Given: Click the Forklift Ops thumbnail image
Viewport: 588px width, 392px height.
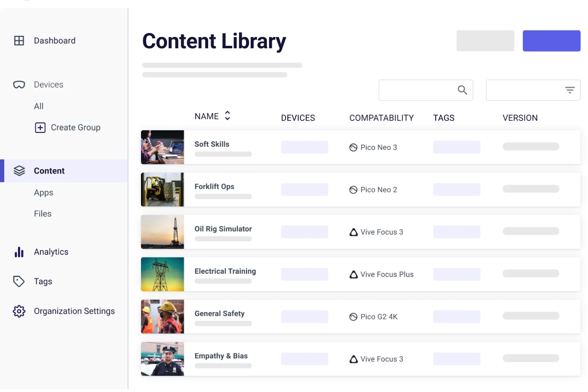Looking at the screenshot, I should pyautogui.click(x=162, y=190).
